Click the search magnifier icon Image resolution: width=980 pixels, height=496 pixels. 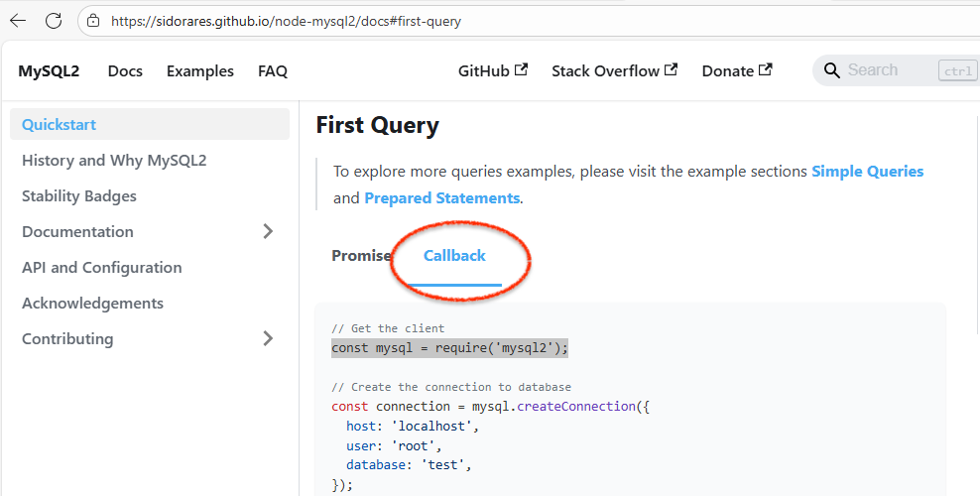(831, 70)
